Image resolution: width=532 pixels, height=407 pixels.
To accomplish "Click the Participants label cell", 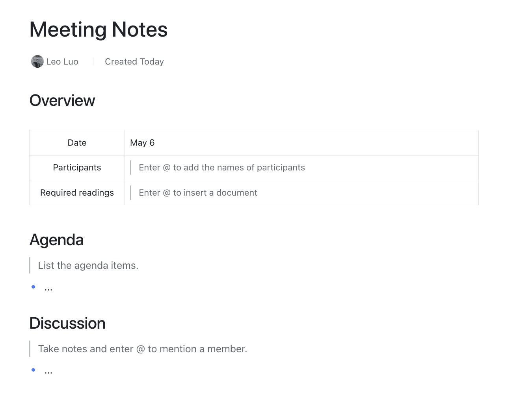I will [77, 168].
